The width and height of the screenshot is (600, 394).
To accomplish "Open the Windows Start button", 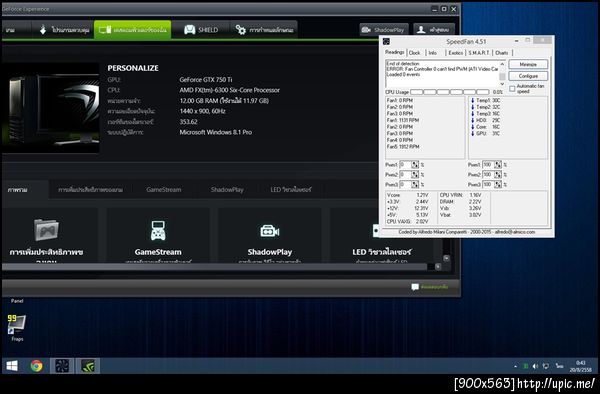I will click(12, 366).
